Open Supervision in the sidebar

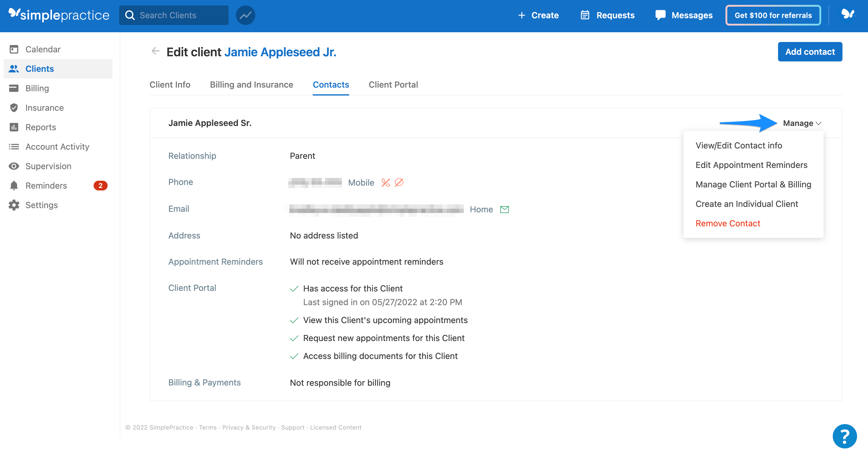58,166
